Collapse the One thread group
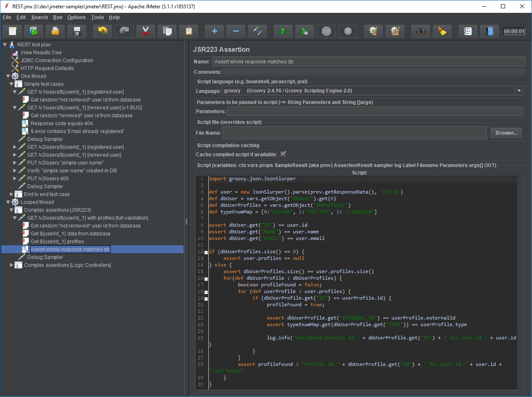 point(8,76)
